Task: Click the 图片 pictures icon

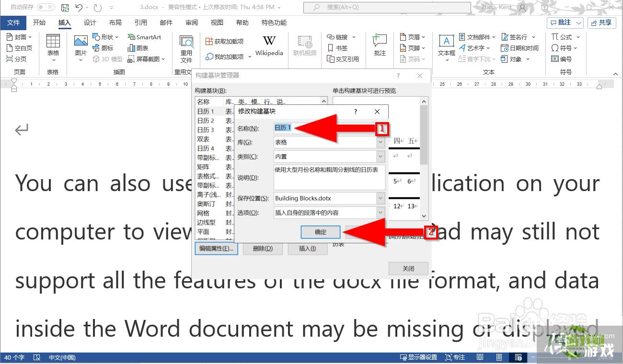Action: click(x=81, y=48)
